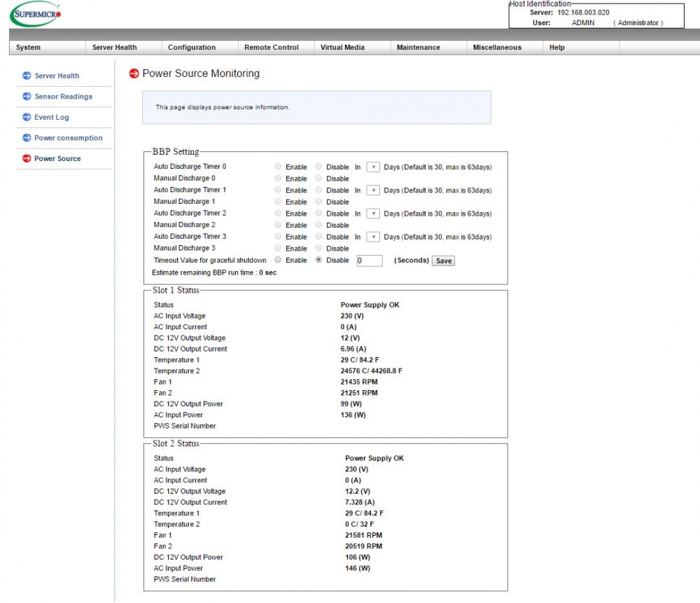Enable Auto Discharge Timer 0
This screenshot has height=603, width=700.
[279, 167]
